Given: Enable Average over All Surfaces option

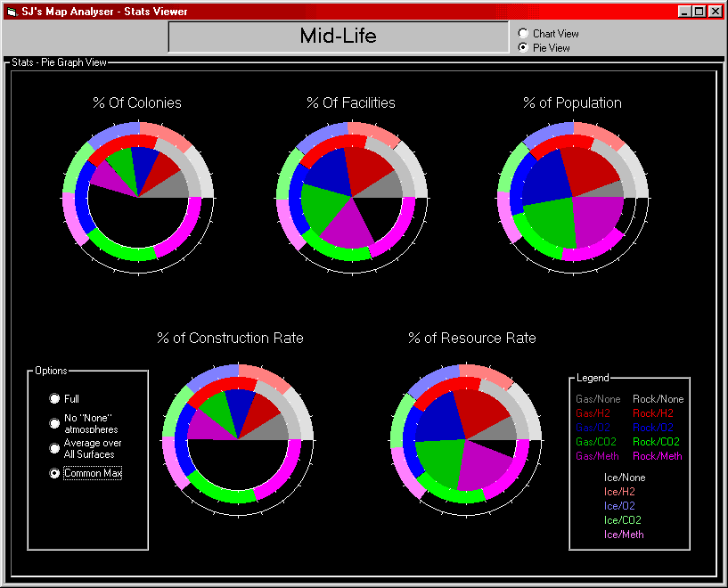Looking at the screenshot, I should [55, 448].
